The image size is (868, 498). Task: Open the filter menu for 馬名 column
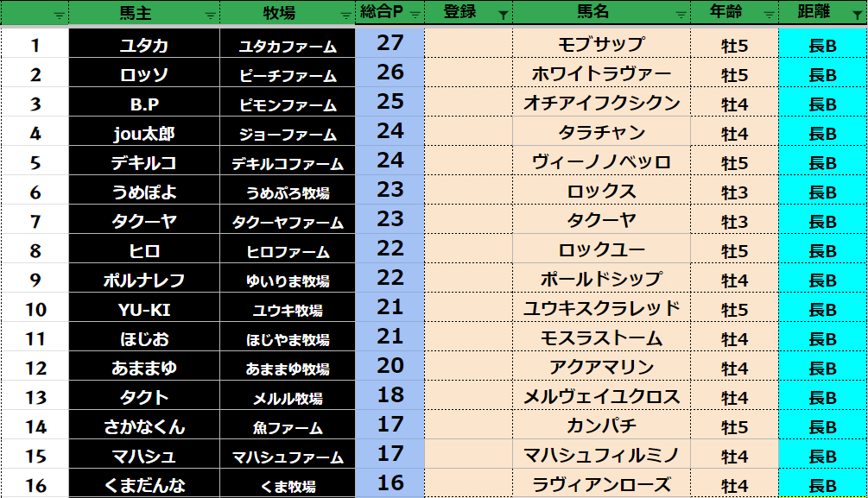tap(681, 15)
